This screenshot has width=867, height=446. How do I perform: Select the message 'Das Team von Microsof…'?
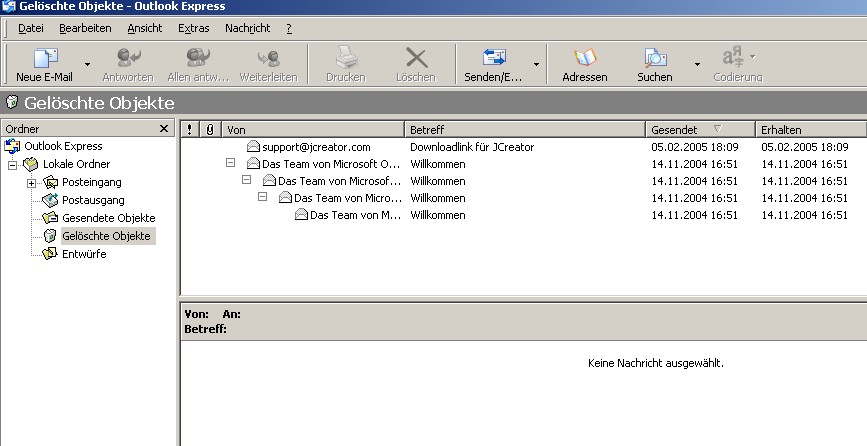click(339, 181)
